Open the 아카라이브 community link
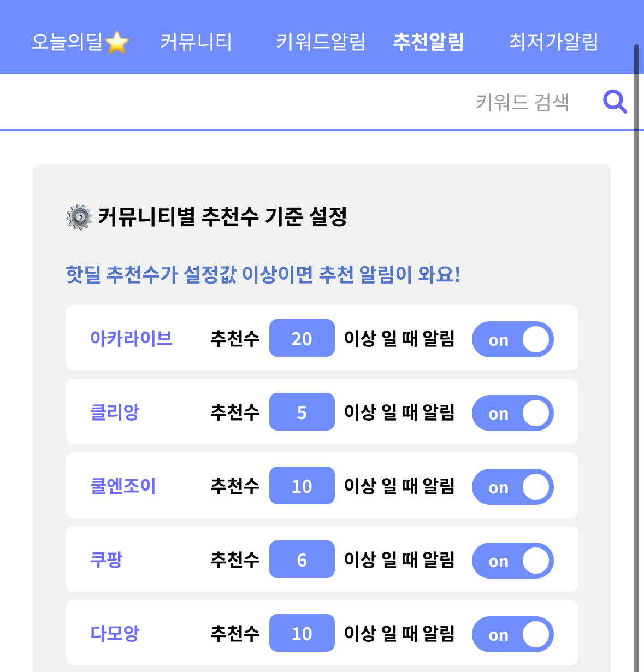Screen dimensions: 644x672 coord(131,338)
